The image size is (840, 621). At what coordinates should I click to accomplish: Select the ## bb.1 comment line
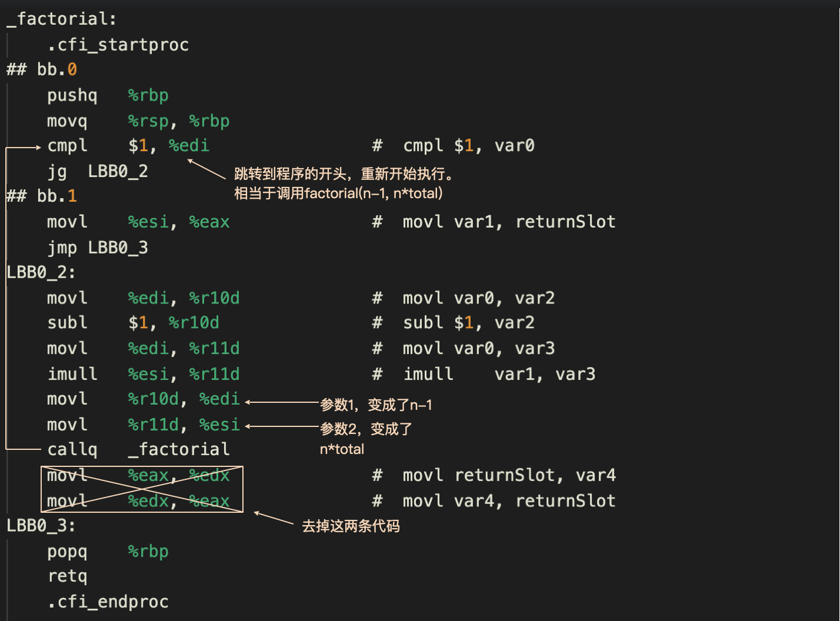point(42,196)
